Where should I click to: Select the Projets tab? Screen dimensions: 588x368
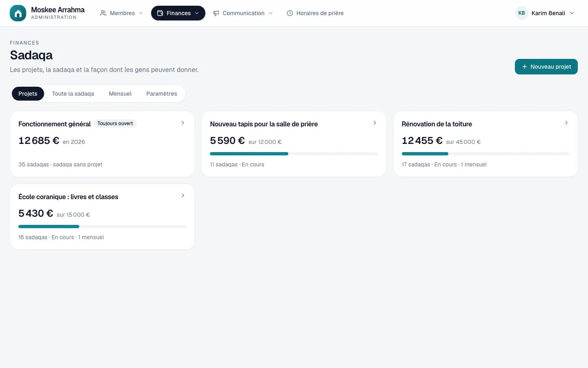[28, 94]
